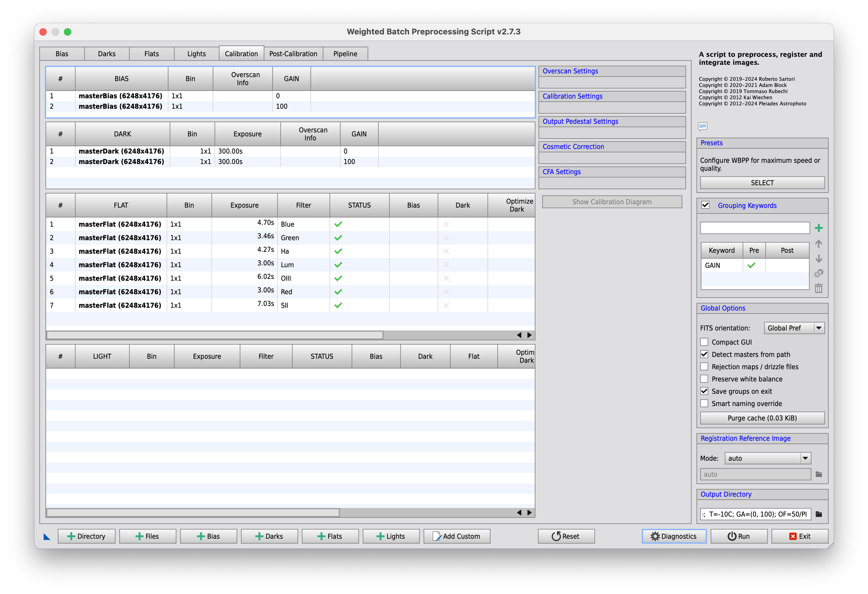This screenshot has width=868, height=594.
Task: Enable Rejection maps / drizzle files
Action: coord(704,366)
